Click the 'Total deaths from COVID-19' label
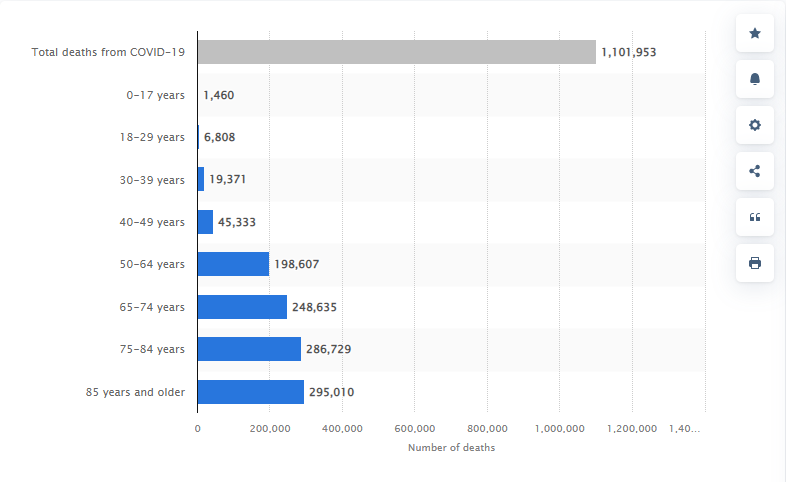This screenshot has width=786, height=482. (108, 52)
